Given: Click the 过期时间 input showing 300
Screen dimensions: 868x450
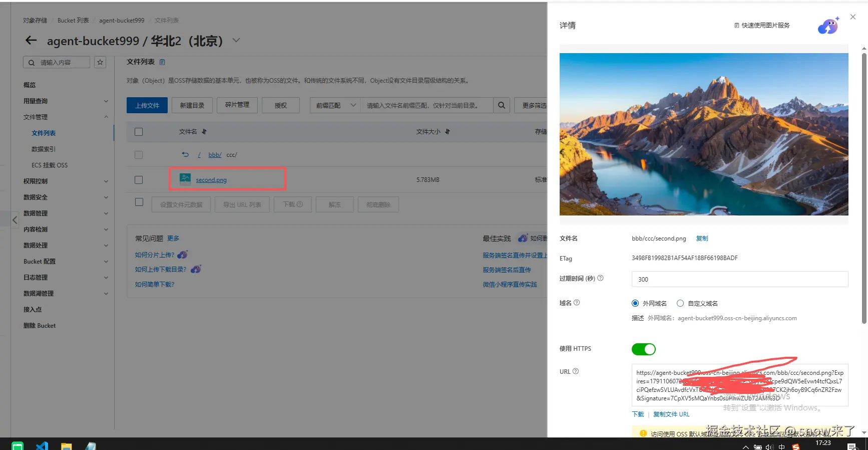Looking at the screenshot, I should [x=740, y=279].
